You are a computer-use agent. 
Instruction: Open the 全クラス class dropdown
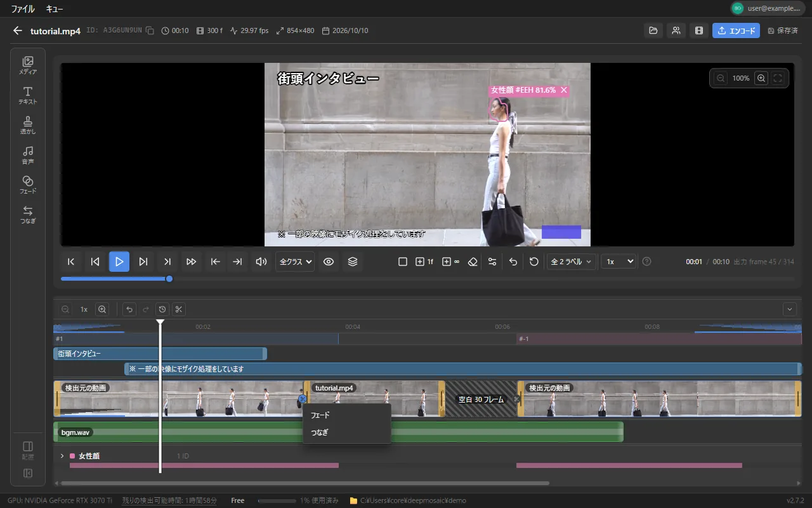point(295,262)
